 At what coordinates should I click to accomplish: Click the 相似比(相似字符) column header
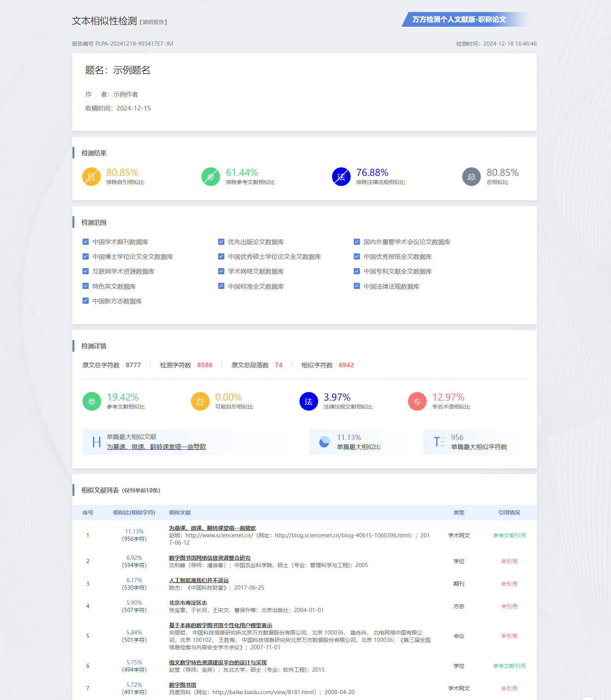(x=134, y=513)
